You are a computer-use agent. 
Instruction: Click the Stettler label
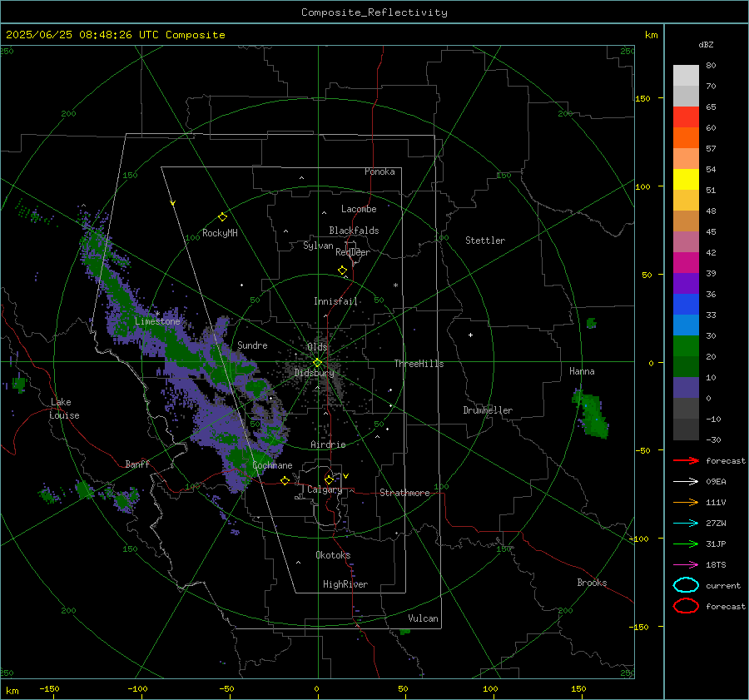click(x=485, y=241)
